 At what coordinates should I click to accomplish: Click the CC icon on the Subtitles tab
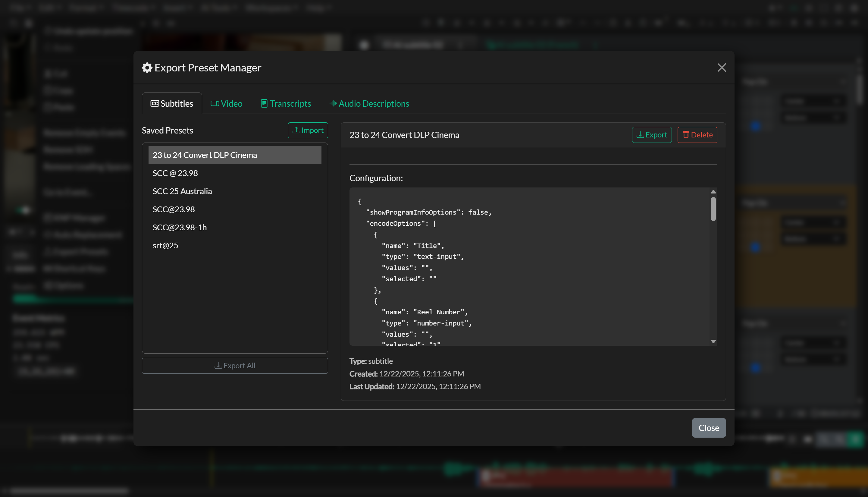(x=155, y=103)
